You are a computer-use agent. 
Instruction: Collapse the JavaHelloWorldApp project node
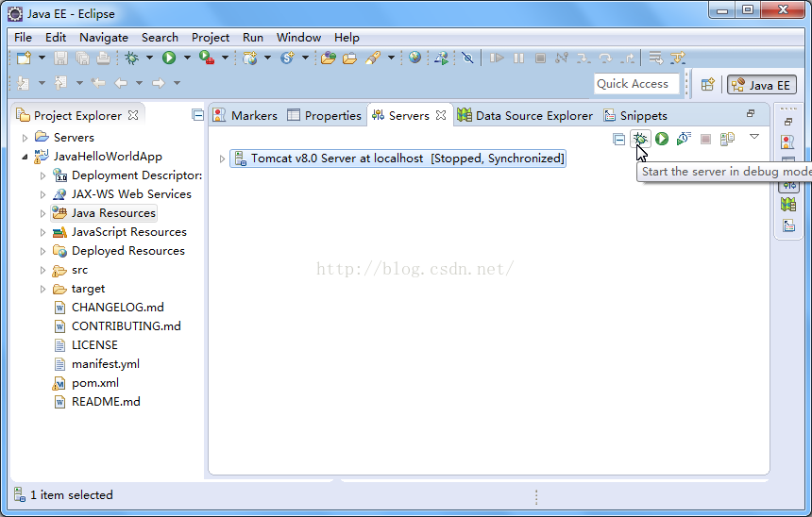point(25,157)
